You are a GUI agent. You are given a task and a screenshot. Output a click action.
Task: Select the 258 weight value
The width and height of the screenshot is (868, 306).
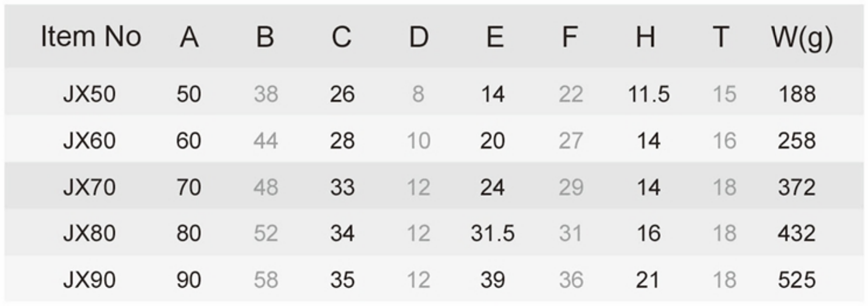[797, 140]
